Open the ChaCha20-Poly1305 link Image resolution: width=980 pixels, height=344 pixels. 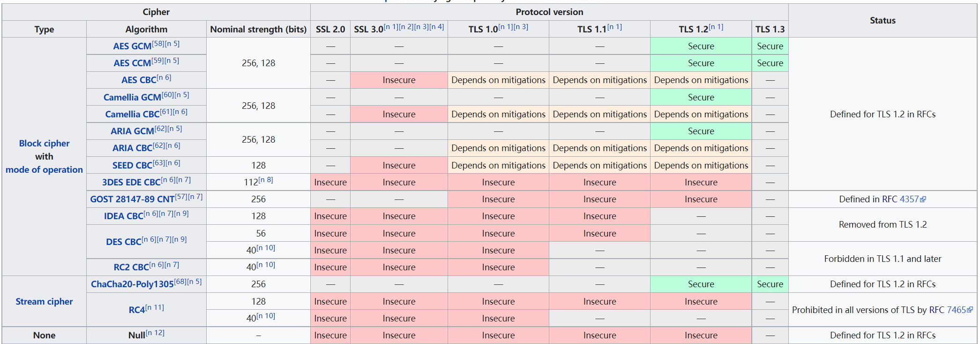click(132, 284)
